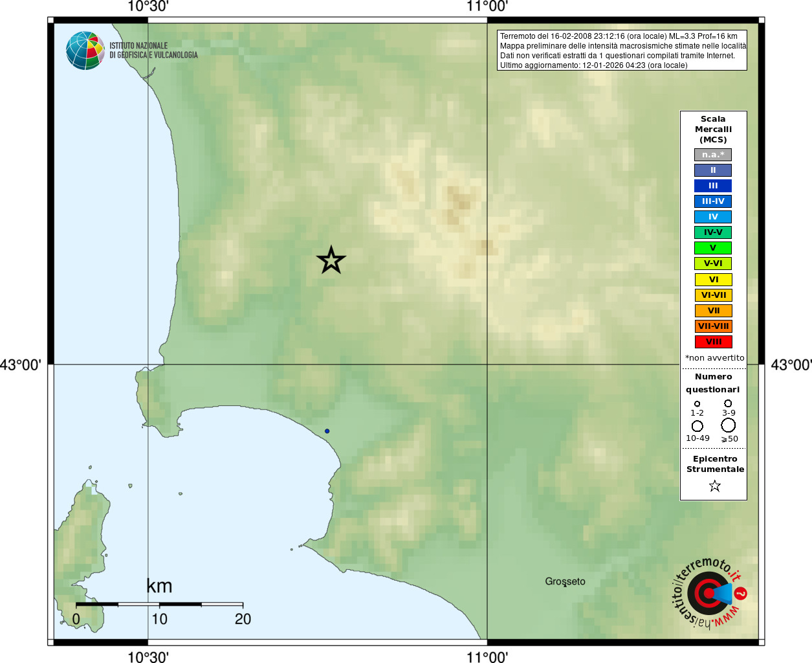This screenshot has width=812, height=663.
Task: Click the 10-49 questionnaires circle symbol
Action: click(x=697, y=426)
